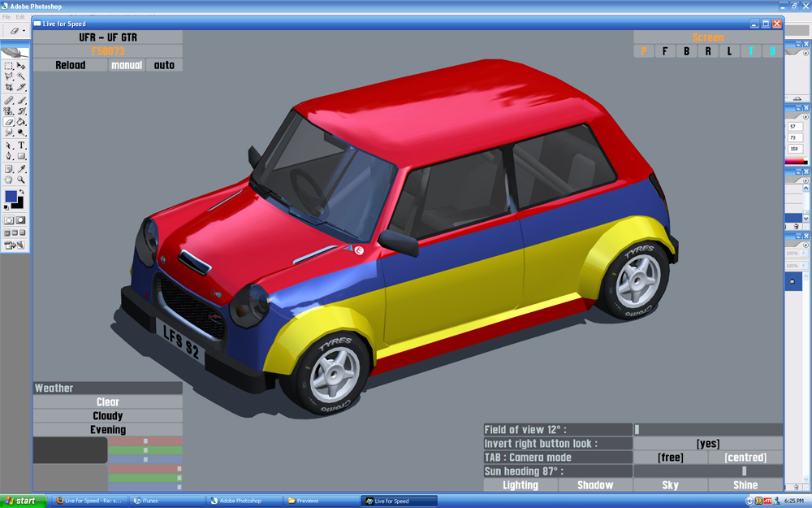Set camera mode to [centred]
This screenshot has width=812, height=508.
(745, 458)
